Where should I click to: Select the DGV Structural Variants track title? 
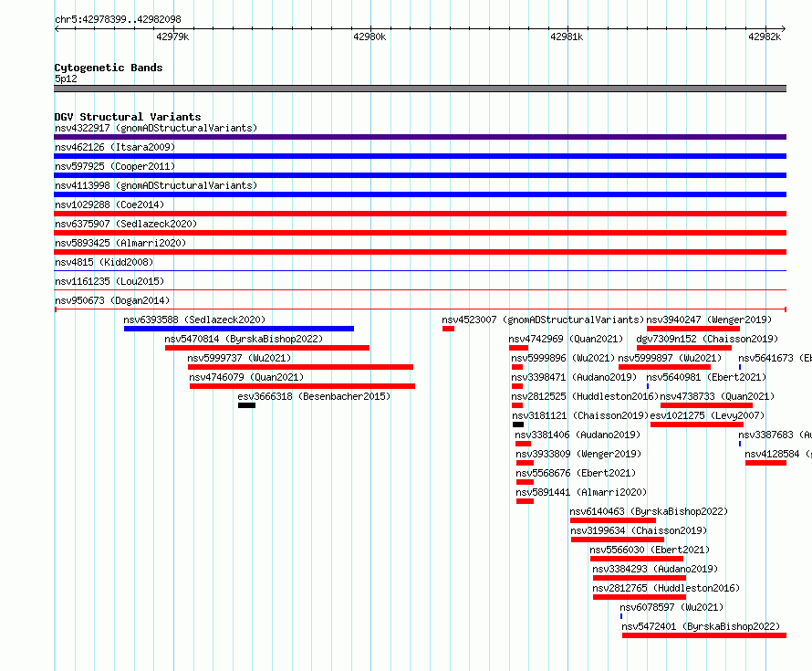point(128,117)
